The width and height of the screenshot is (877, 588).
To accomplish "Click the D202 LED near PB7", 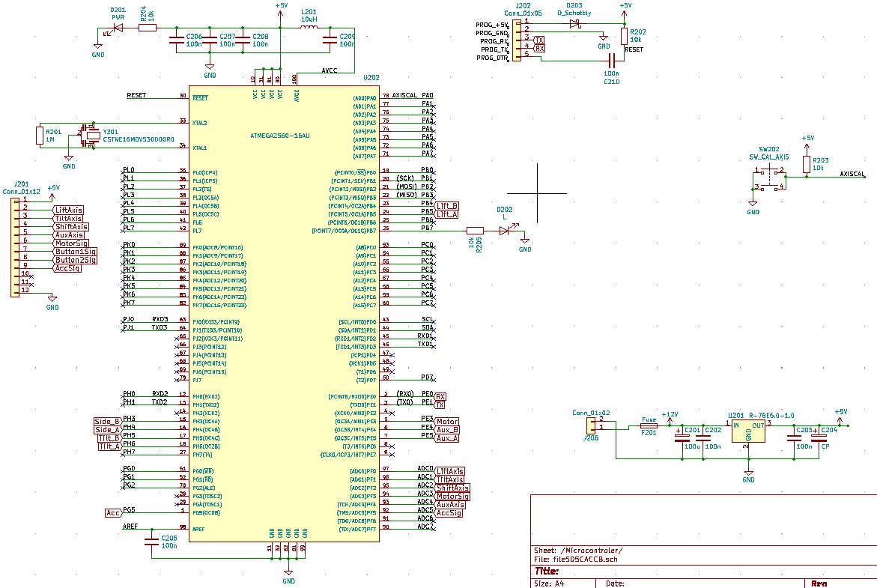I will click(x=505, y=230).
